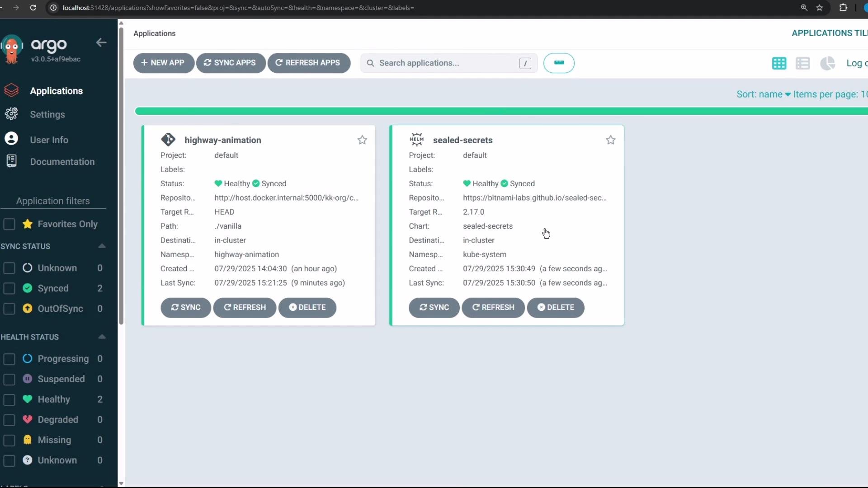Click REFRESH on highway-animation card
The width and height of the screenshot is (868, 488).
pyautogui.click(x=245, y=308)
